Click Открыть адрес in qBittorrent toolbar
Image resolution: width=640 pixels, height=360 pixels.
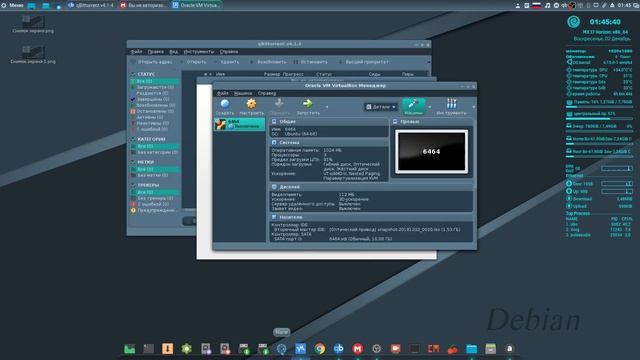pyautogui.click(x=151, y=62)
